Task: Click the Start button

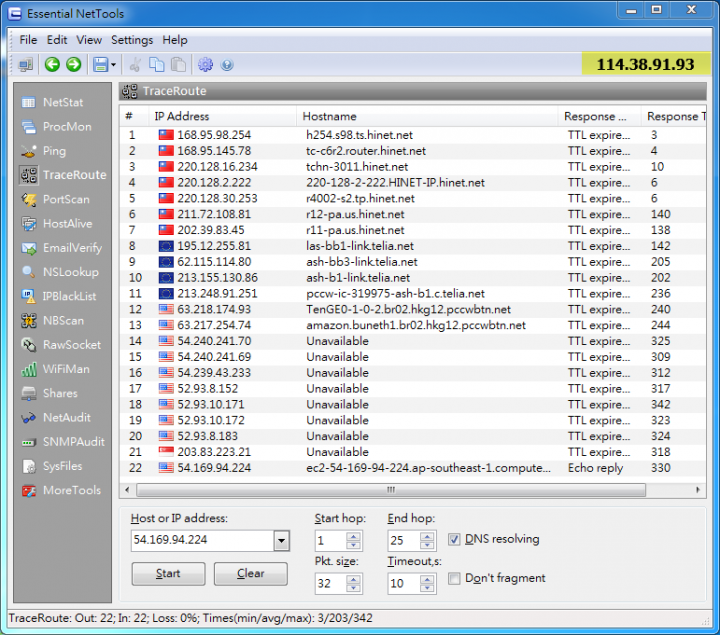Action: pos(168,573)
